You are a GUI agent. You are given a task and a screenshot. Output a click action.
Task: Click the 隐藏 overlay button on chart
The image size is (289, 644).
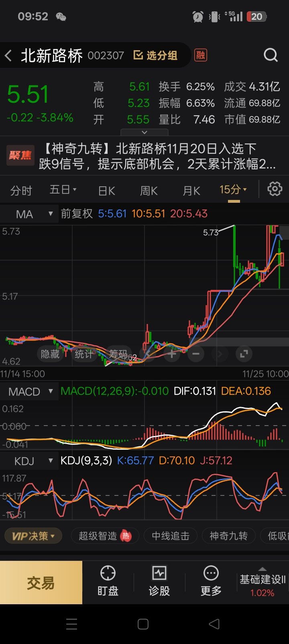pos(50,354)
